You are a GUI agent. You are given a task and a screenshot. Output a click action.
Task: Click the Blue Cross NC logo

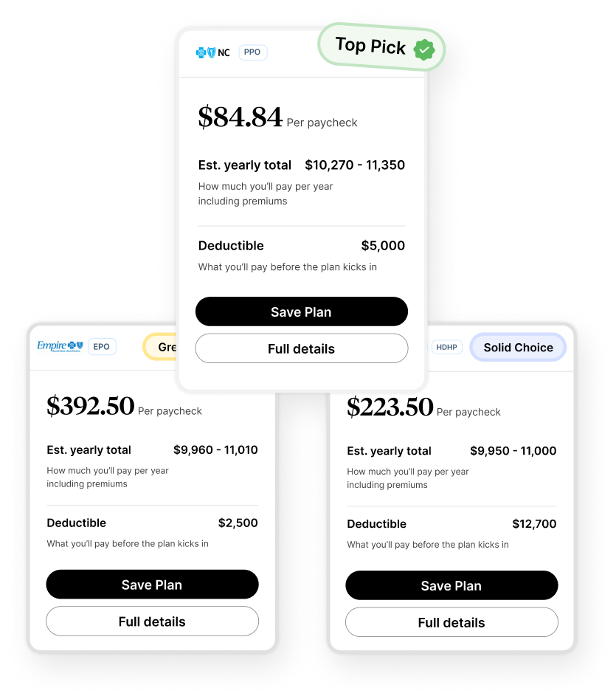click(x=212, y=52)
